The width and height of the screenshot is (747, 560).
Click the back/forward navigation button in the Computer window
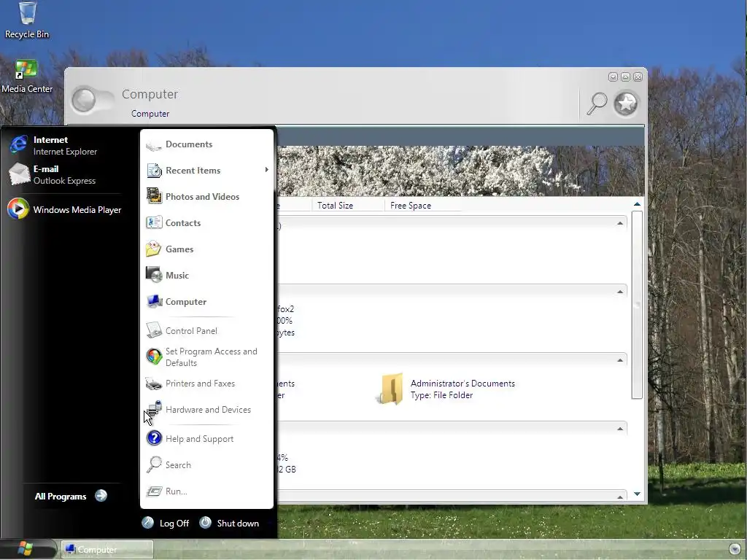[x=93, y=101]
